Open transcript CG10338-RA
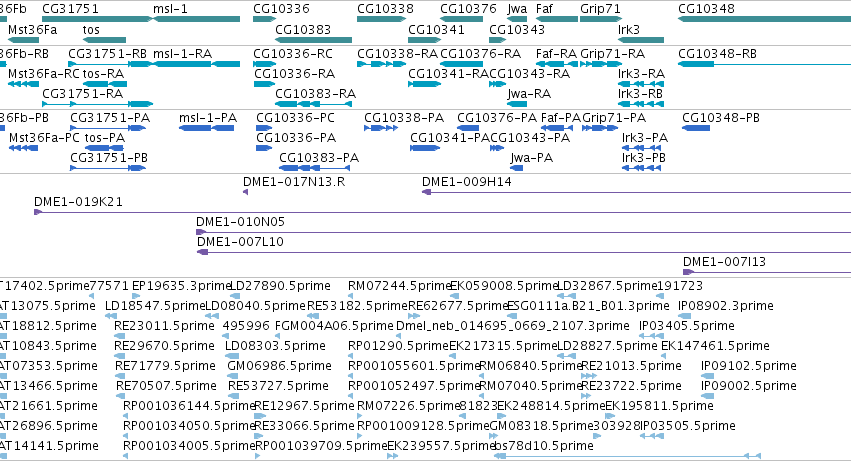Viewport: 851px width, 461px height. 397,54
